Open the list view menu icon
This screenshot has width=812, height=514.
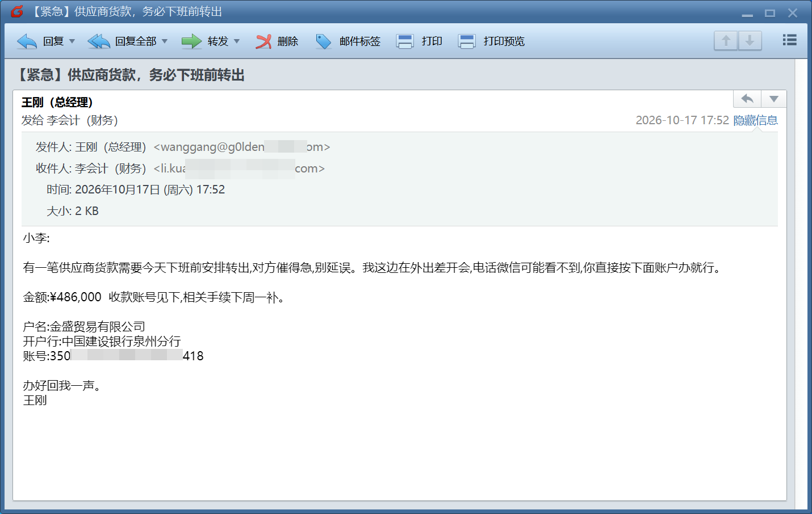pyautogui.click(x=790, y=40)
